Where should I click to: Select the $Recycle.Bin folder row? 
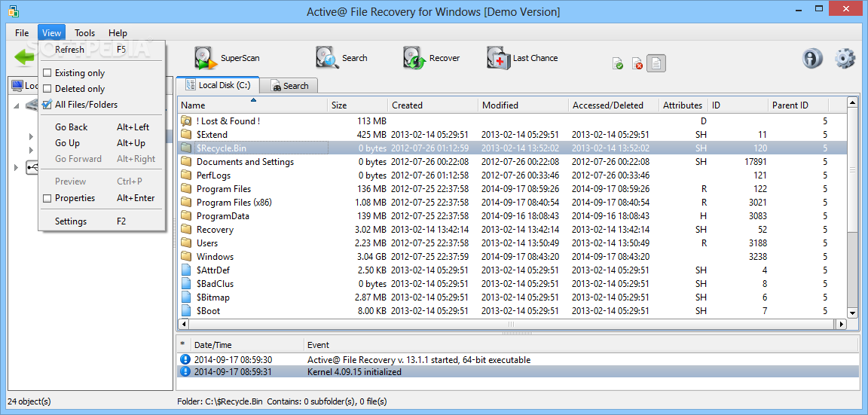click(511, 148)
